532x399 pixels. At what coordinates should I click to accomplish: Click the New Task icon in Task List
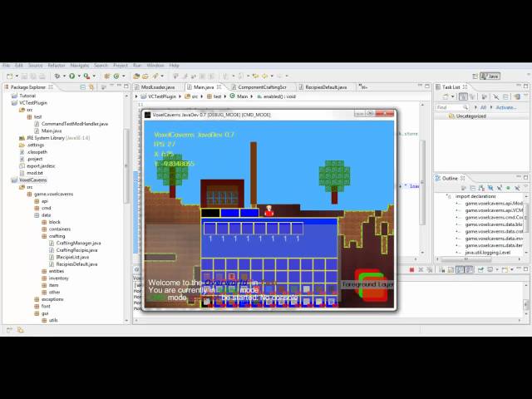coord(446,97)
